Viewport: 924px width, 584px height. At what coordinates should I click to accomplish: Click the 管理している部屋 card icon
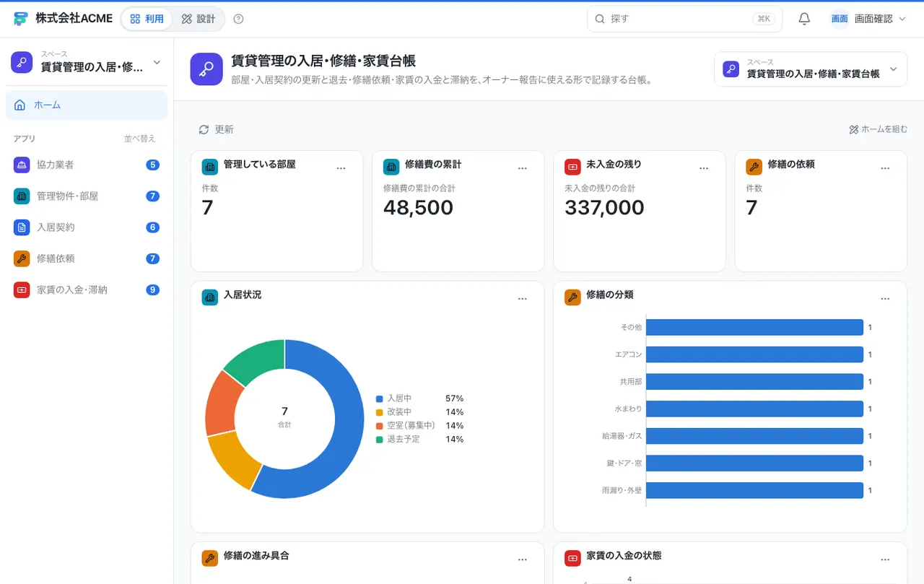click(x=210, y=167)
